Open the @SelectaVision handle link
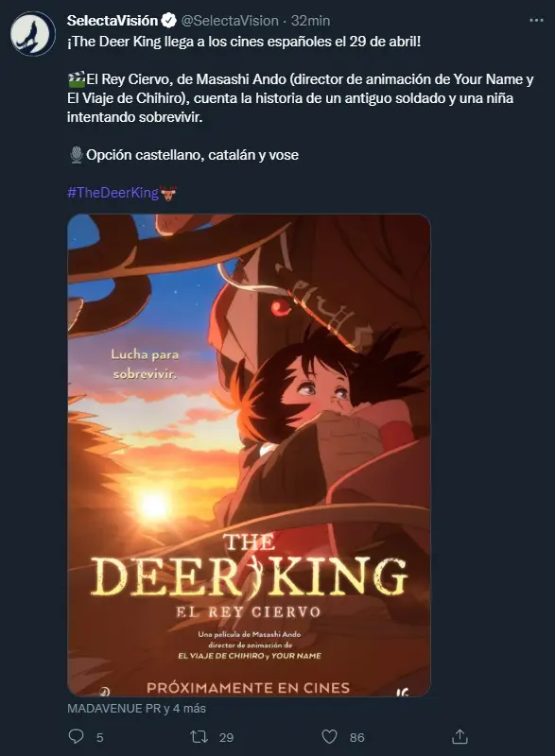Screen dimensions: 555x756 pyautogui.click(x=230, y=21)
